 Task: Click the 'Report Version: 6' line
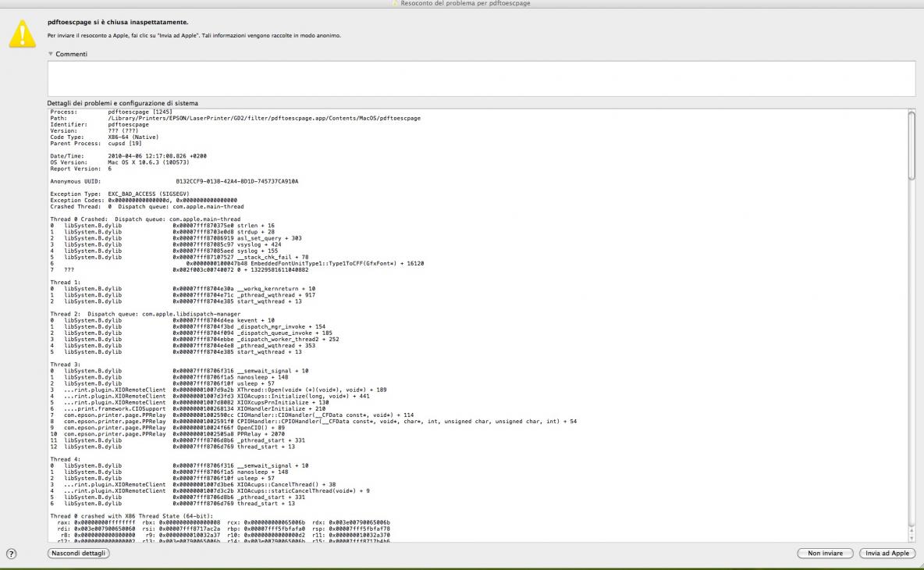coord(80,169)
